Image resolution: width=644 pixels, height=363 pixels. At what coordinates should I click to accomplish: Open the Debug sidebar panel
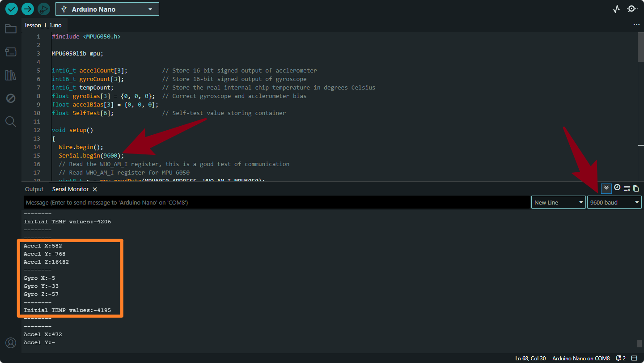tap(11, 98)
